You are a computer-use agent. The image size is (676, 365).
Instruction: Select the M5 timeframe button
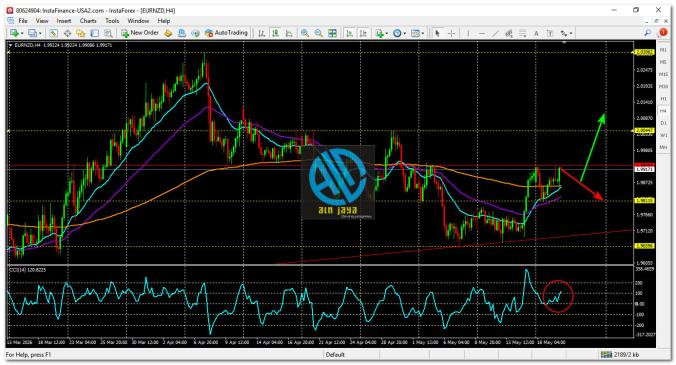pyautogui.click(x=663, y=62)
